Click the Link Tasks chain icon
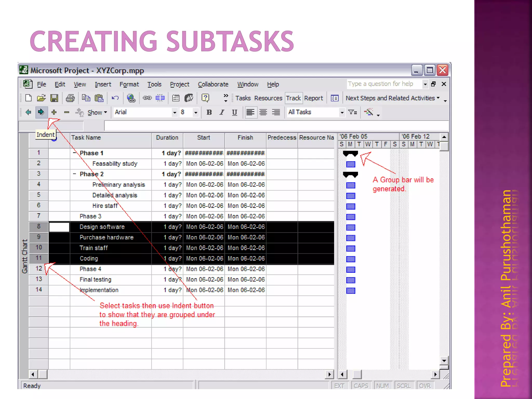The height and width of the screenshot is (399, 532). [147, 98]
